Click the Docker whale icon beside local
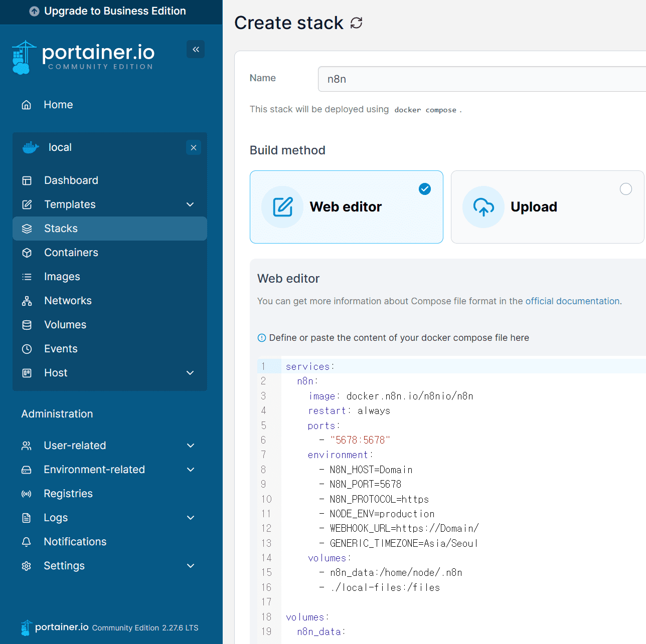 point(31,147)
